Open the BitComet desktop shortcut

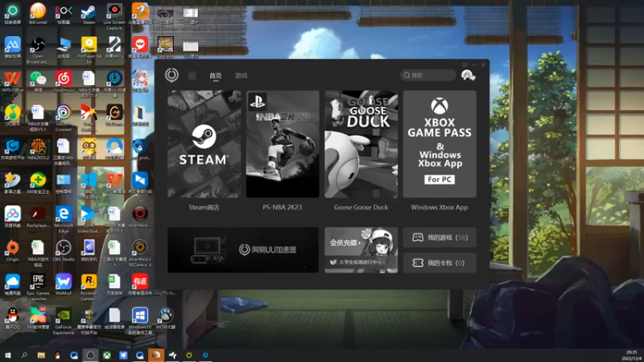(x=38, y=14)
